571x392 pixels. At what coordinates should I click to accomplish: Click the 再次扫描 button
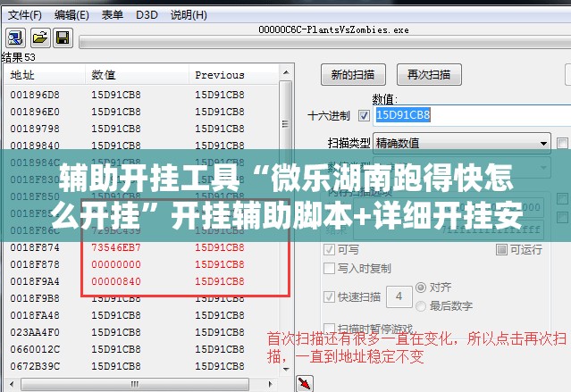click(x=429, y=75)
